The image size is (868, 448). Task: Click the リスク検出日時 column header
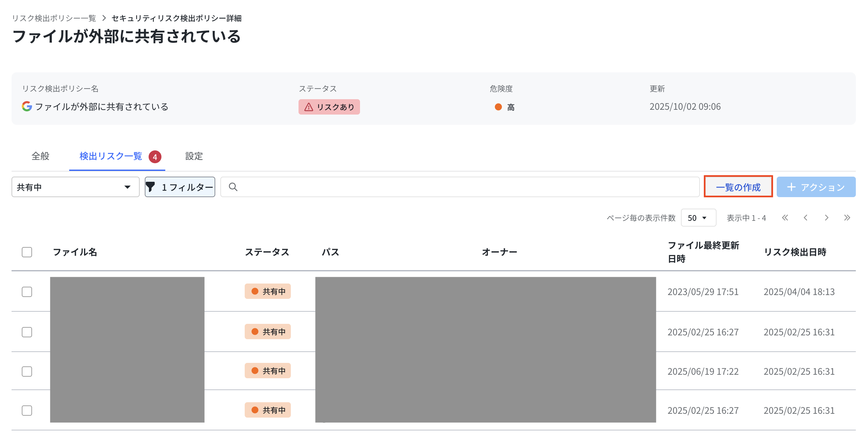795,252
